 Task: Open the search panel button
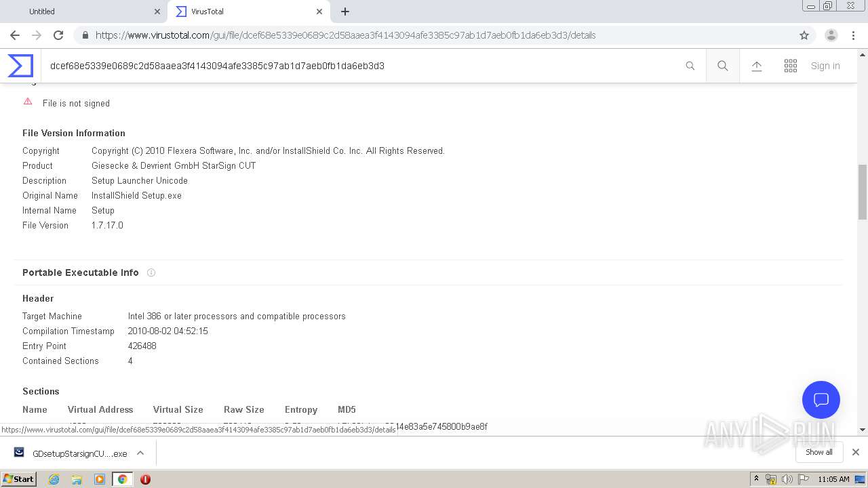point(723,66)
